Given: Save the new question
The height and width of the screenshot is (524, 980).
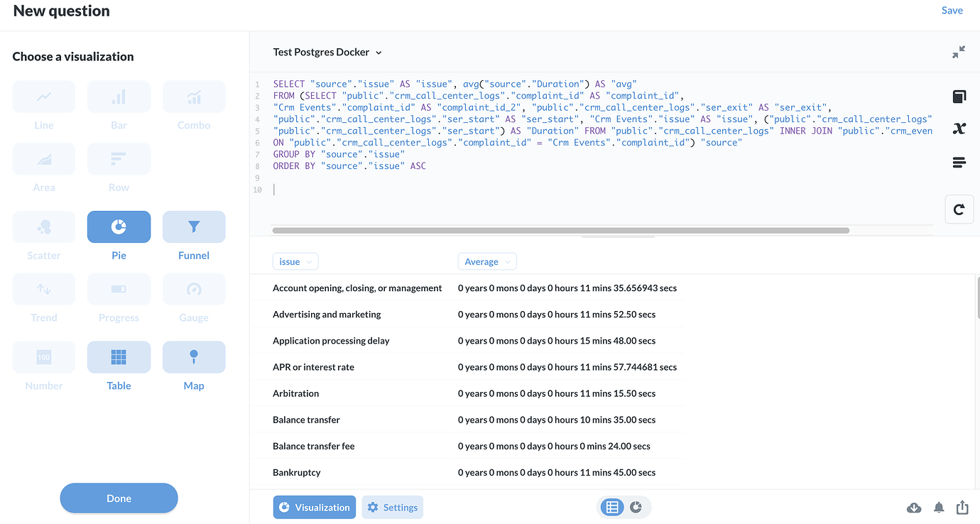Looking at the screenshot, I should click(952, 10).
